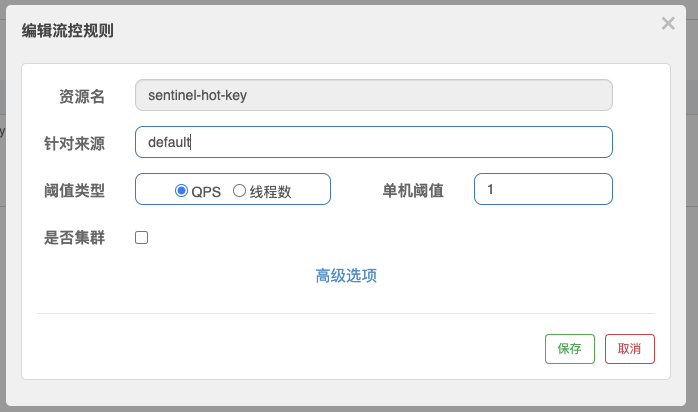
Task: Focus the 针对来源 input field
Action: [373, 142]
